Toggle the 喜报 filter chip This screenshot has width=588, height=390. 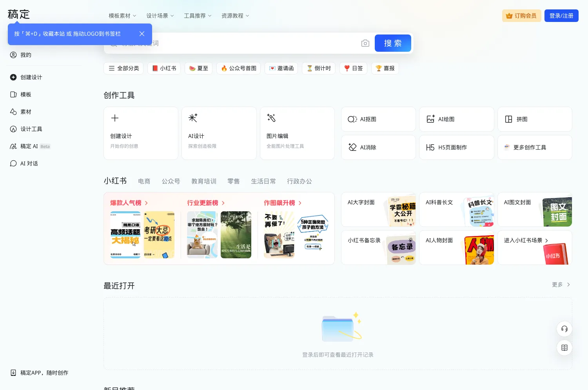tap(385, 68)
